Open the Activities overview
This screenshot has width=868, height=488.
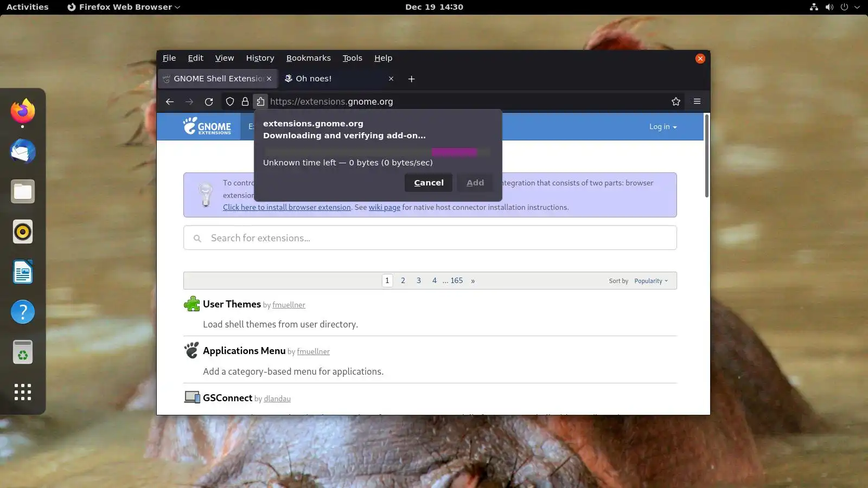[28, 7]
